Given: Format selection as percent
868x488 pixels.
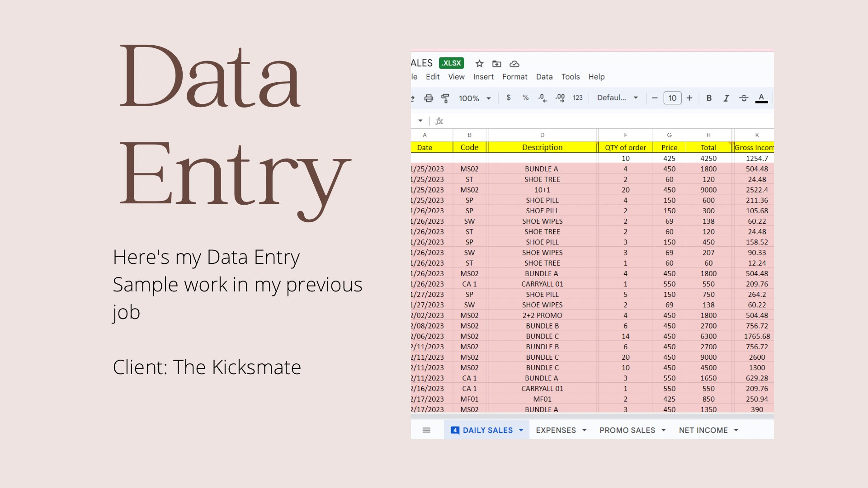Looking at the screenshot, I should coord(525,98).
